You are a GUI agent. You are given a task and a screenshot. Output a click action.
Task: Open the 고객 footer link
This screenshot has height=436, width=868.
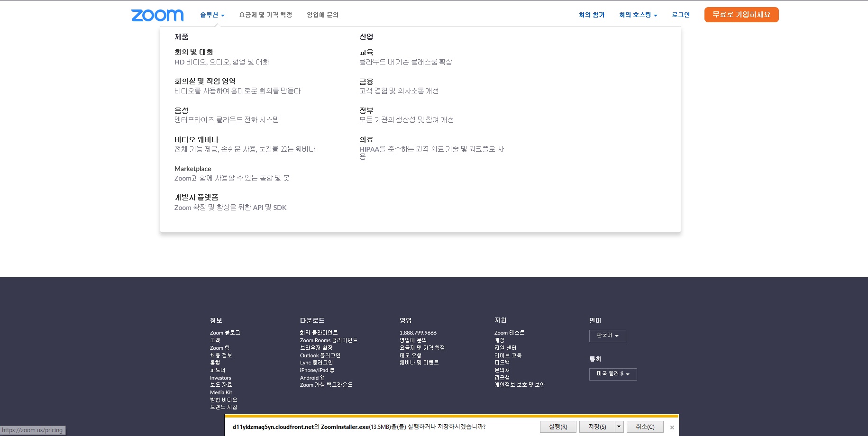coord(215,340)
